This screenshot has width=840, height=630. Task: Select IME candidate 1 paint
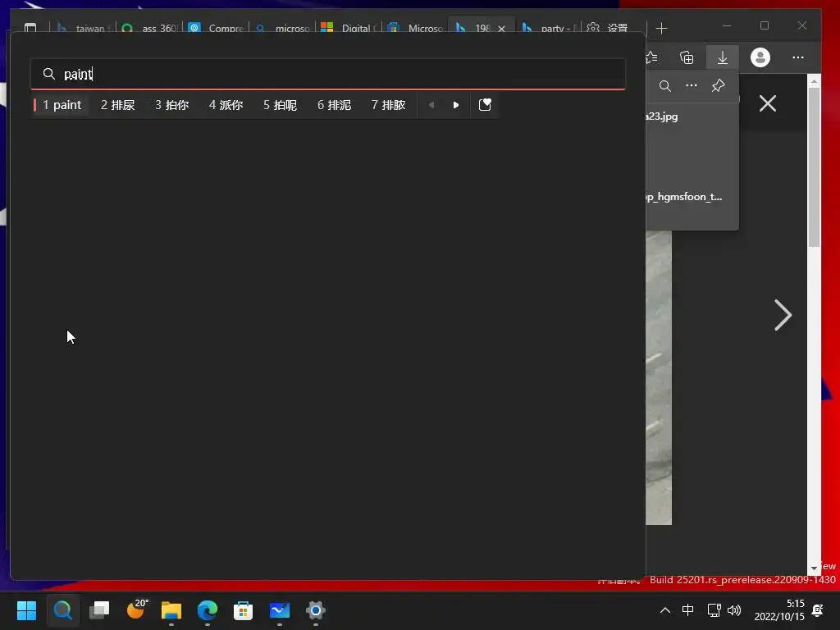[x=62, y=105]
